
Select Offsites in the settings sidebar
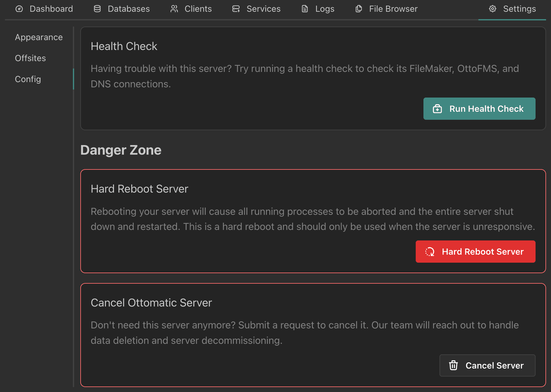coord(30,58)
